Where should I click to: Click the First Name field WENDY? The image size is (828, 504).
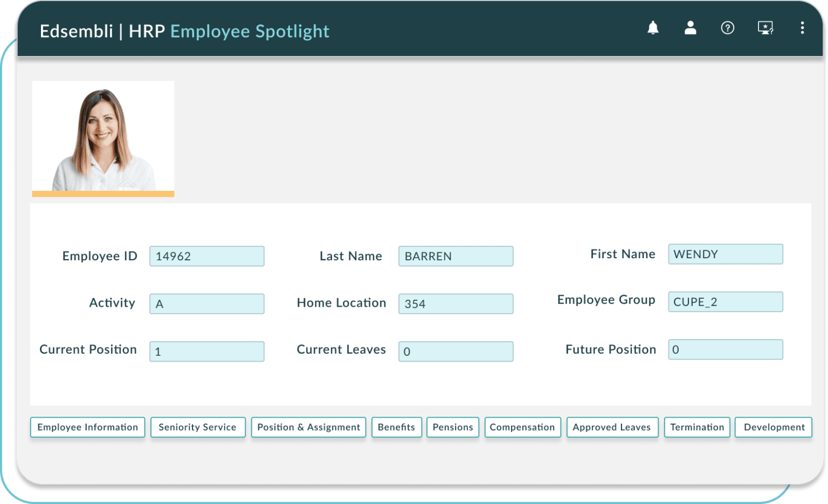click(x=725, y=254)
